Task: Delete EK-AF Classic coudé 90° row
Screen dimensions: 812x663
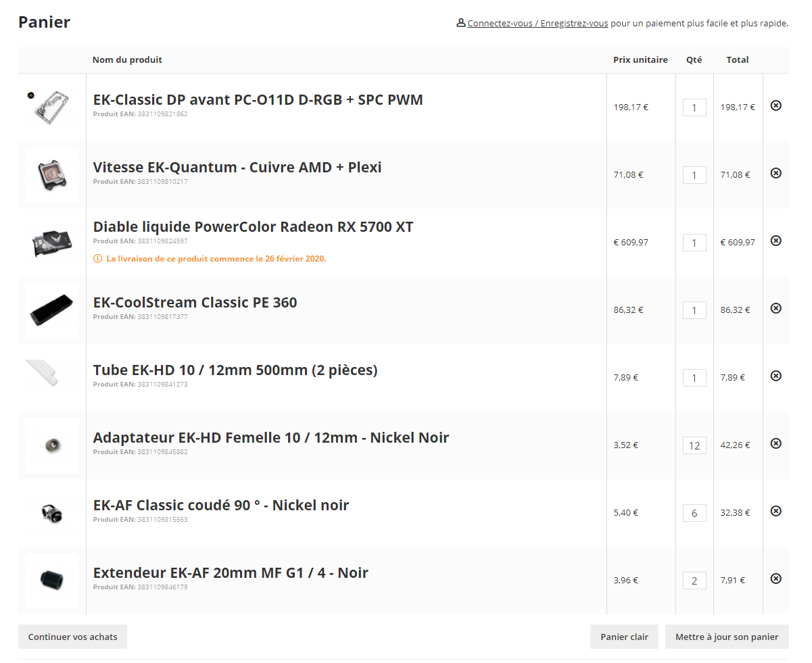Action: (x=776, y=511)
